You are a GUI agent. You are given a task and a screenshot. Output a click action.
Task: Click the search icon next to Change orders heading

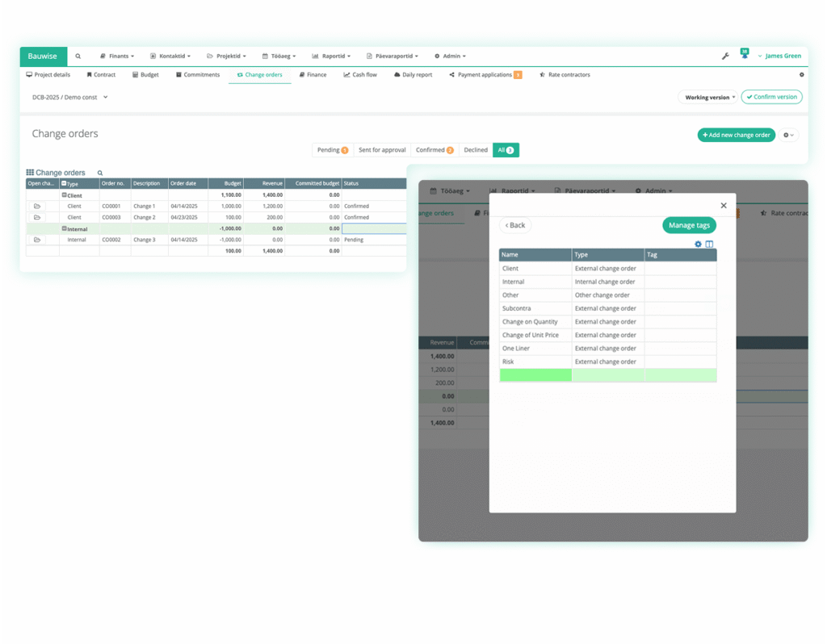pyautogui.click(x=99, y=172)
